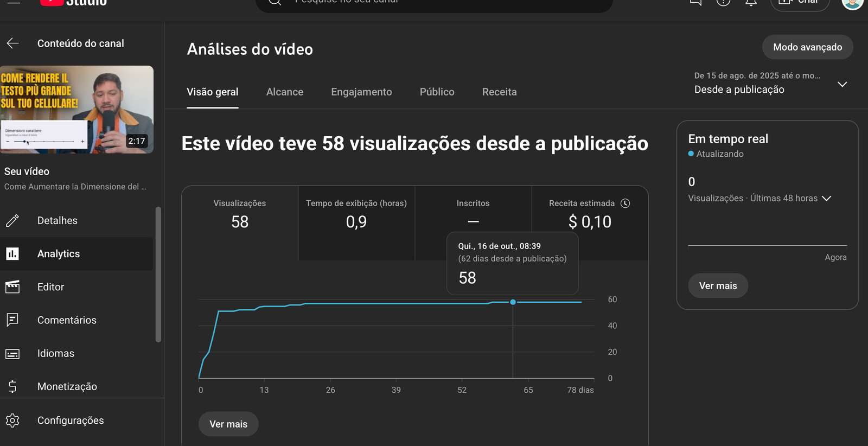Go to the Receita tab

pyautogui.click(x=500, y=92)
